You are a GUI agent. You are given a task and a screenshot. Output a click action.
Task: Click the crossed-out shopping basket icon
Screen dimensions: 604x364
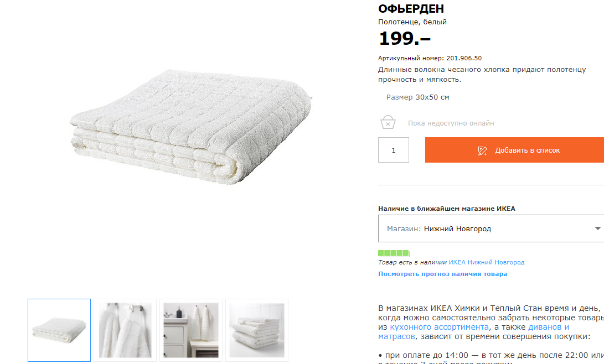pyautogui.click(x=388, y=122)
